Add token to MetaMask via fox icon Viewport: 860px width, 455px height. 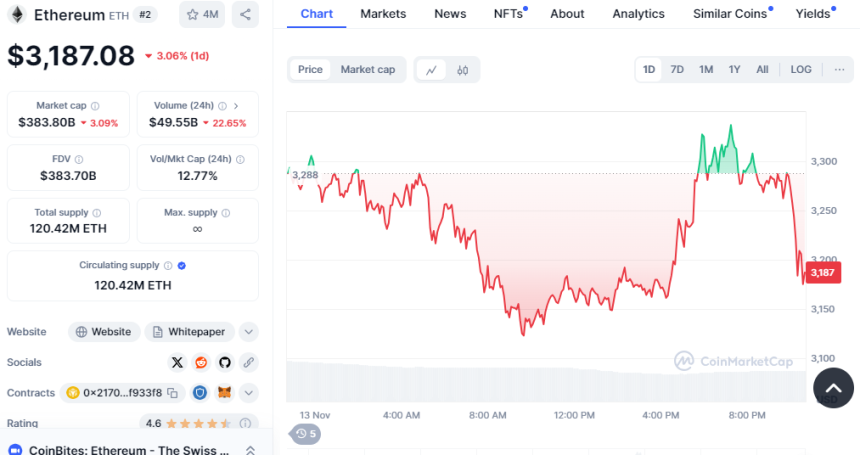pos(225,393)
